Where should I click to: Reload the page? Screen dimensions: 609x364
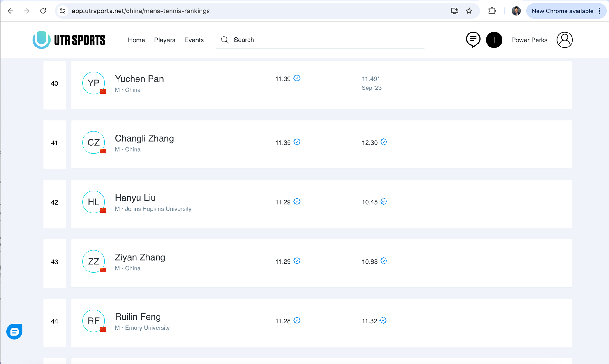[x=43, y=11]
